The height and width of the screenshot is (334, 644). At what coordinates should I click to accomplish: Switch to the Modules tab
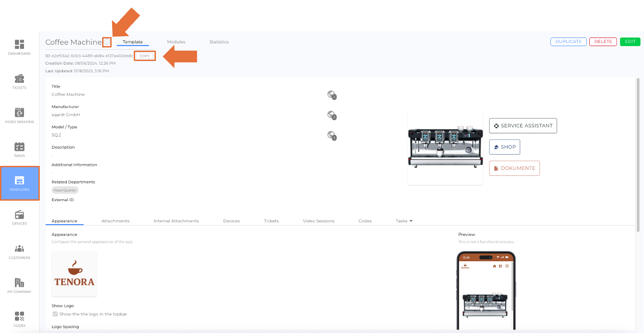tap(176, 42)
